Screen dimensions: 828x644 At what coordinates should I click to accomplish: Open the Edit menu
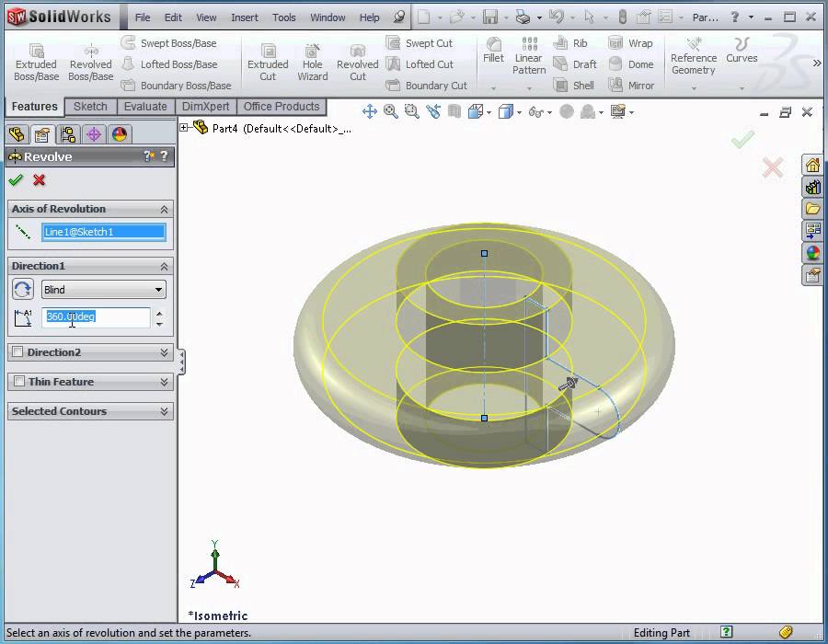click(173, 17)
